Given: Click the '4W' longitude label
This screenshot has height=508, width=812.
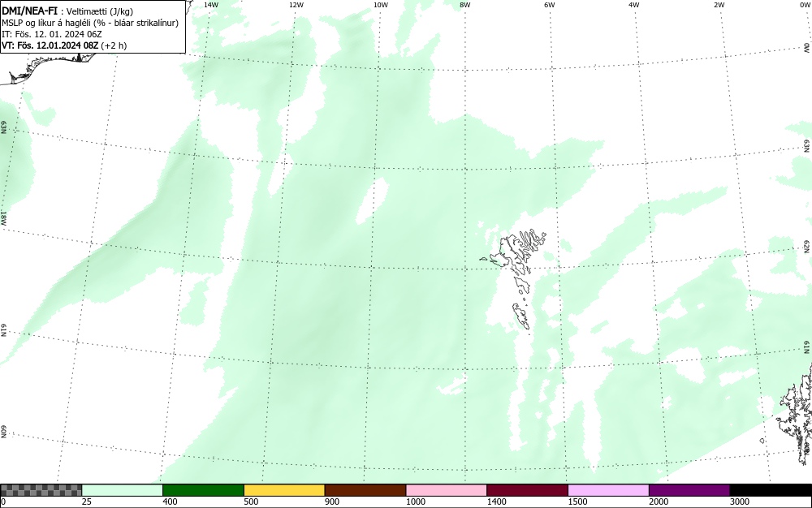Looking at the screenshot, I should pyautogui.click(x=634, y=5).
